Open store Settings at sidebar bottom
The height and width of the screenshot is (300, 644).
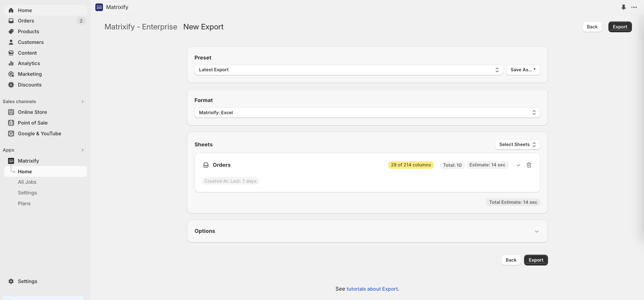point(28,281)
